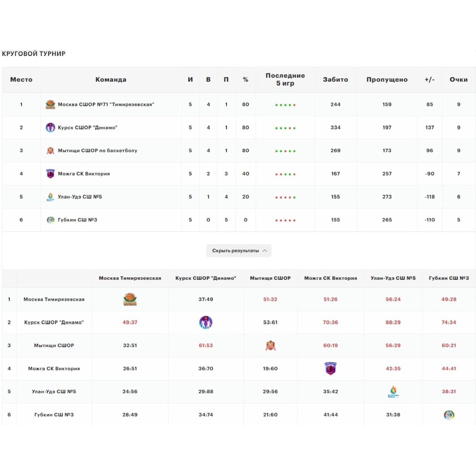476x476 pixels.
Task: Click score 51:32 Moscow versus Mytishchi
Action: tap(270, 299)
